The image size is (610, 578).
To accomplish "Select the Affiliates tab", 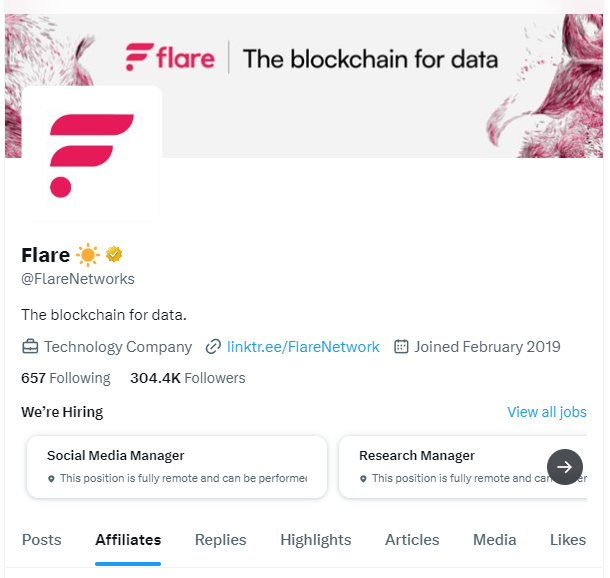I will (128, 540).
